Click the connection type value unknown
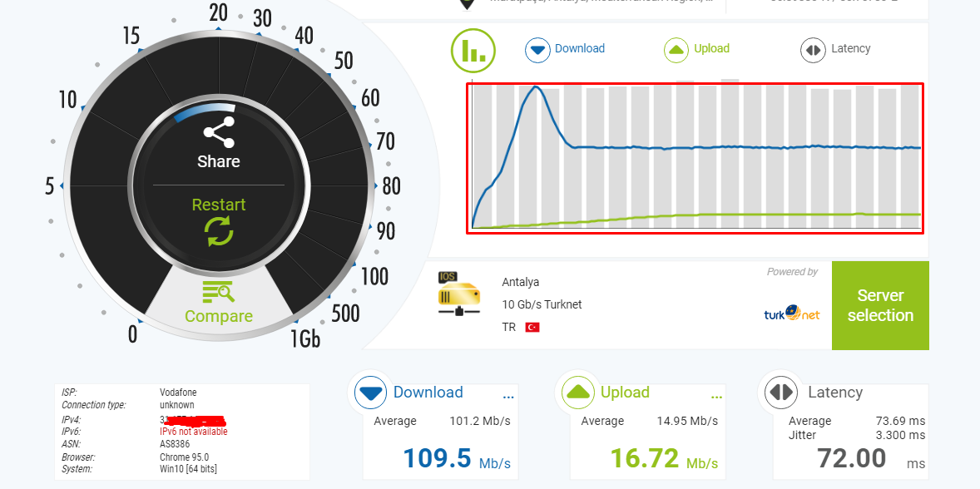This screenshot has height=489, width=980. click(x=178, y=405)
